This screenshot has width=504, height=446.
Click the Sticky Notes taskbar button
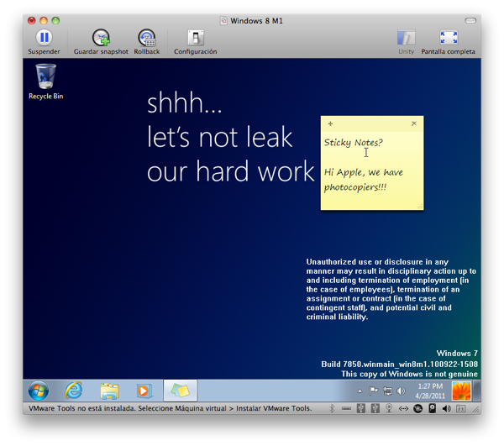coord(181,391)
